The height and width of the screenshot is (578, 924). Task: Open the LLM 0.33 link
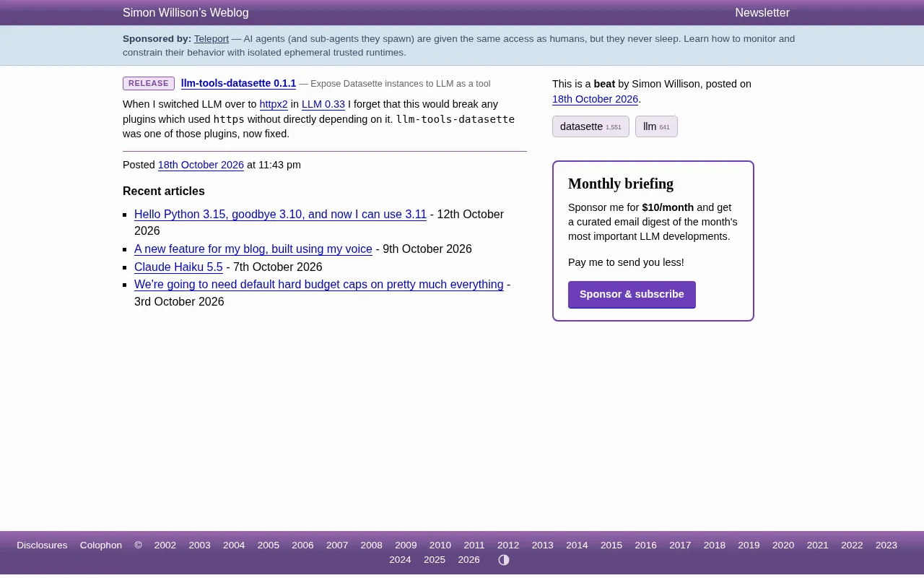tap(323, 105)
